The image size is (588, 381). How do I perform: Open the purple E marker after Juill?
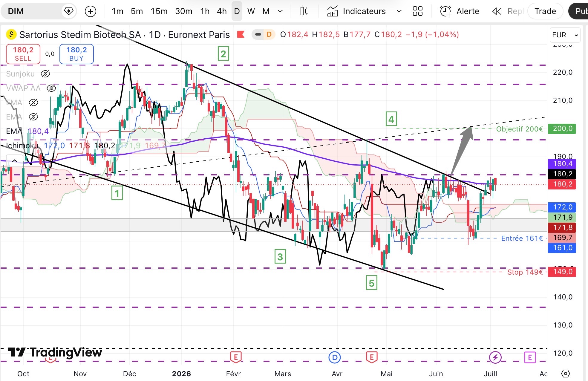tap(530, 357)
